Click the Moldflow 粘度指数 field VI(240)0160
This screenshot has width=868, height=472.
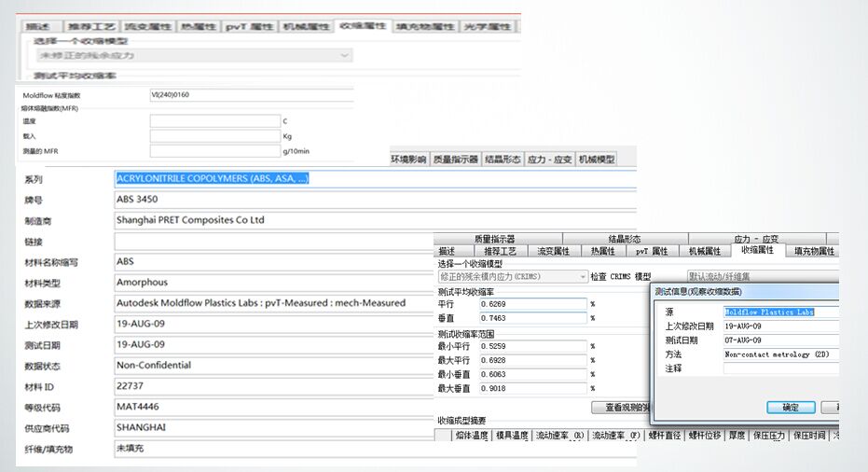[252, 95]
